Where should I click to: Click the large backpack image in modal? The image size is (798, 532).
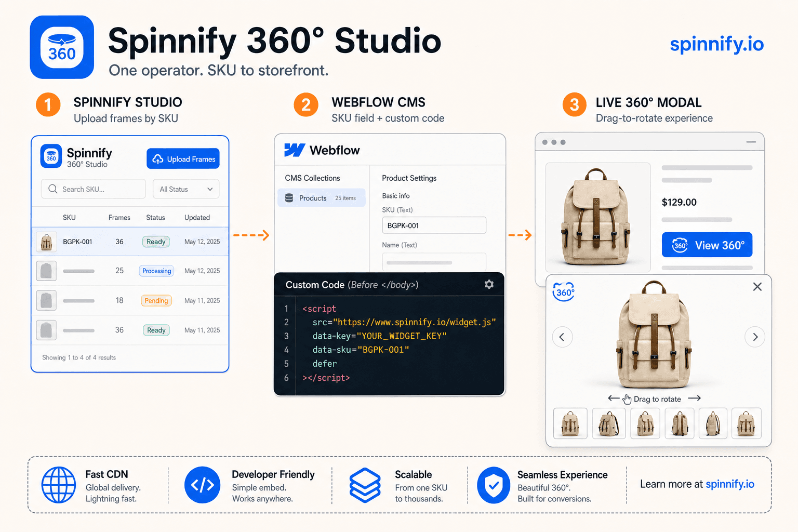(x=654, y=335)
